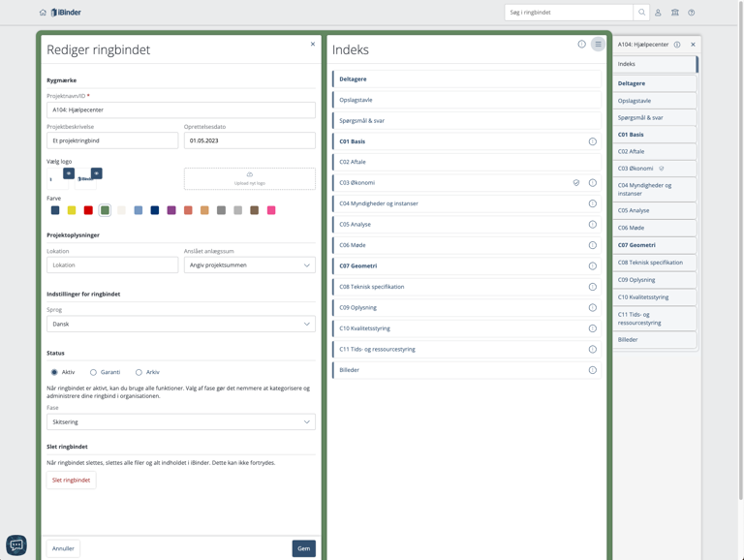Pick the red colour swatch under Farve
The image size is (744, 560).
click(x=88, y=210)
